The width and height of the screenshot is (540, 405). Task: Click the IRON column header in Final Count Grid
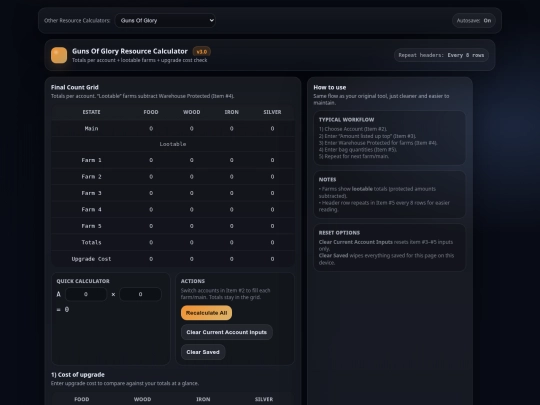(231, 112)
